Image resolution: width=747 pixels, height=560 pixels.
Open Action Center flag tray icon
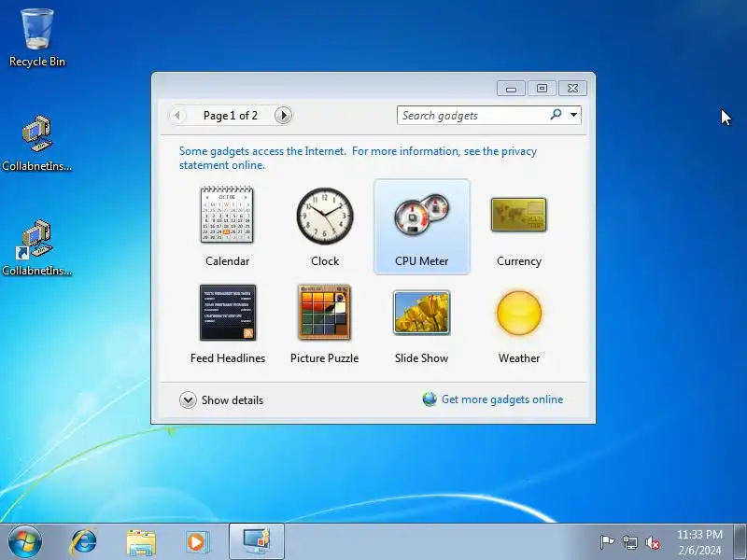(x=607, y=542)
